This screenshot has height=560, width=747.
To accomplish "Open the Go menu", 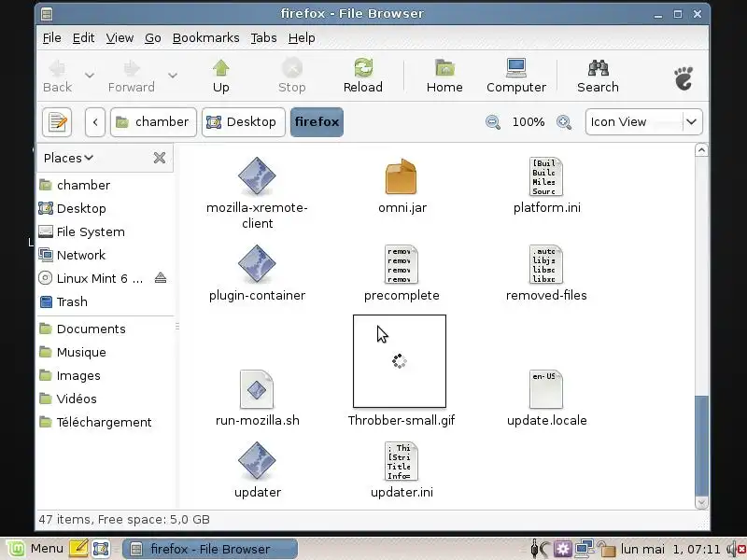I will (153, 37).
